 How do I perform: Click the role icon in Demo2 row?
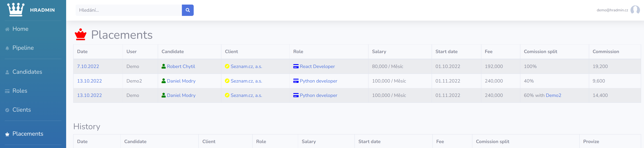296,81
